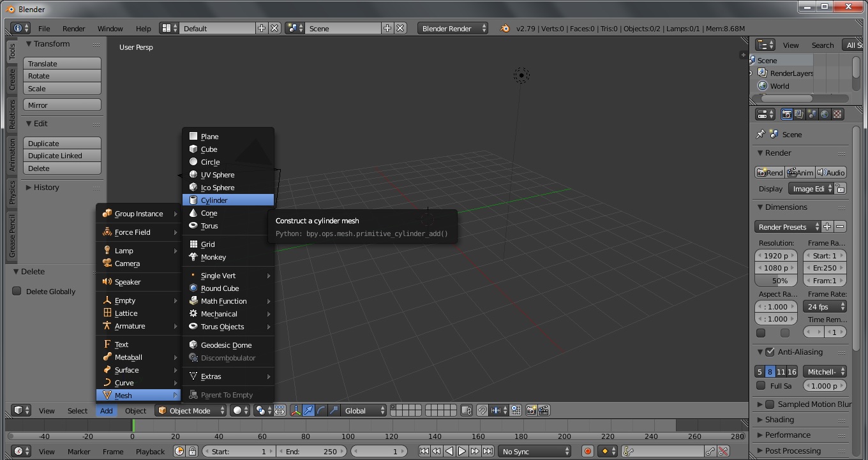This screenshot has height=460, width=868.
Task: Click the Mirror button
Action: [62, 105]
